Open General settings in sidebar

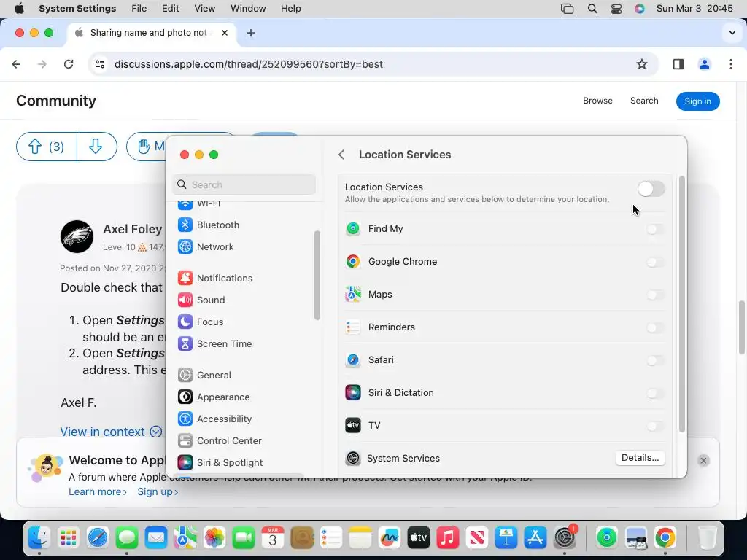click(x=204, y=376)
